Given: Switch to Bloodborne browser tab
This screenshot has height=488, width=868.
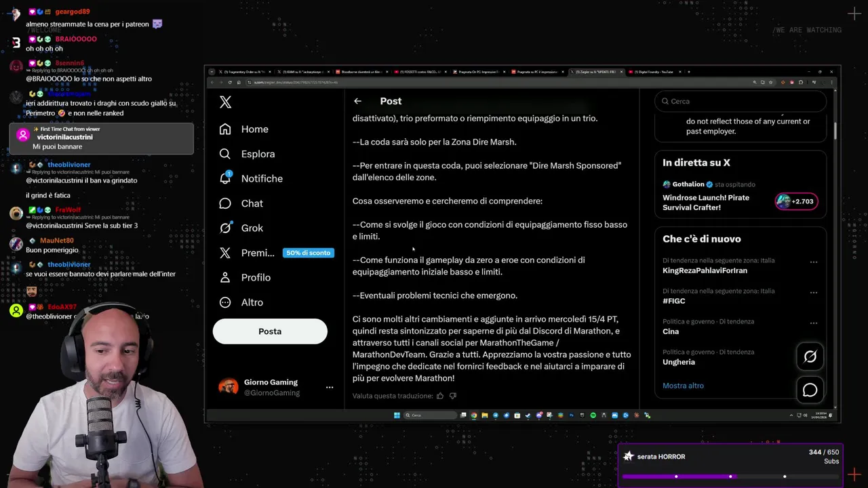Looking at the screenshot, I should tap(362, 72).
